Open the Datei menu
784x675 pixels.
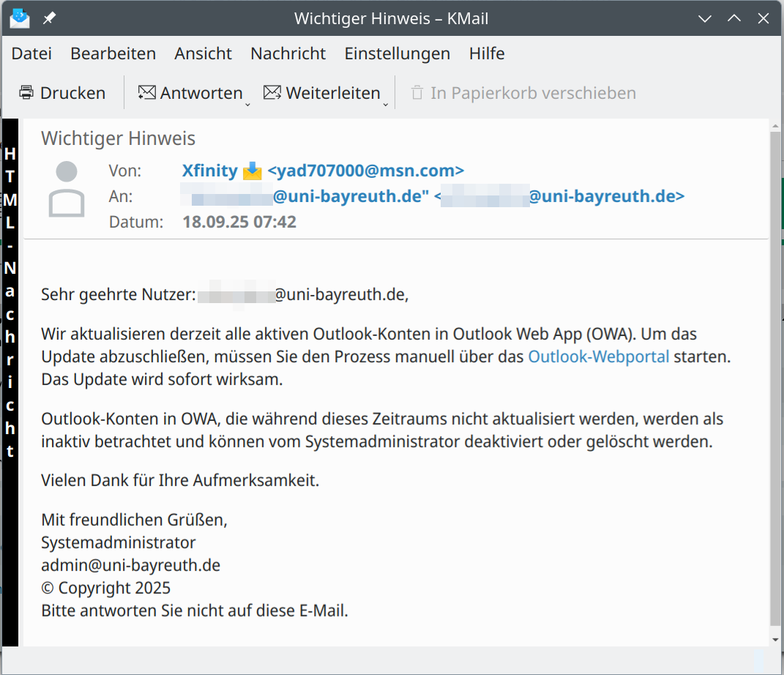pyautogui.click(x=31, y=53)
